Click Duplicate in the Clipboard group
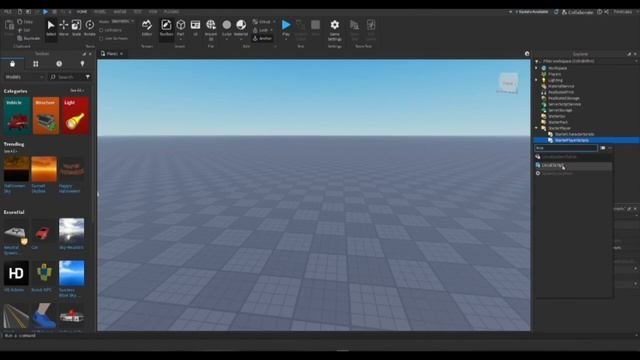Viewport: 640px width, 360px height. (x=29, y=38)
